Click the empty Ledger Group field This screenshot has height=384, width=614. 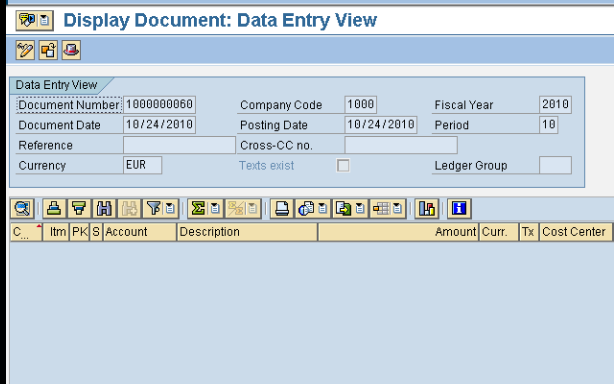pos(555,165)
